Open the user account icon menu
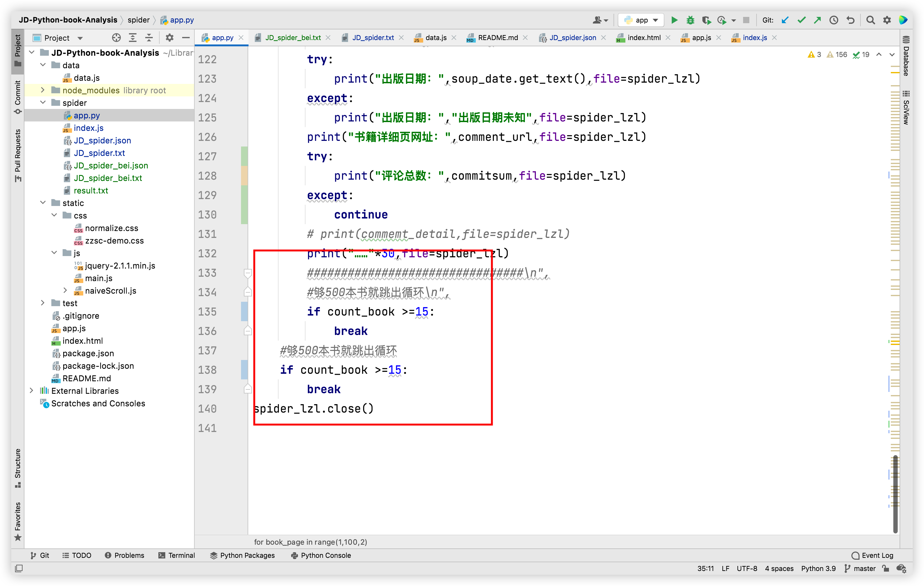Screen dimensions: 924x586 pyautogui.click(x=600, y=20)
